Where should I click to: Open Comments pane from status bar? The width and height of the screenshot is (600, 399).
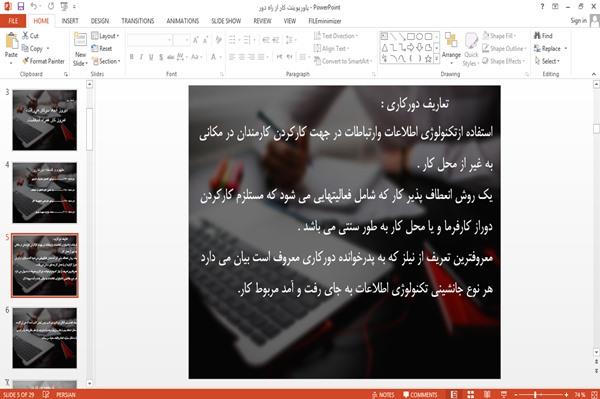pyautogui.click(x=420, y=395)
